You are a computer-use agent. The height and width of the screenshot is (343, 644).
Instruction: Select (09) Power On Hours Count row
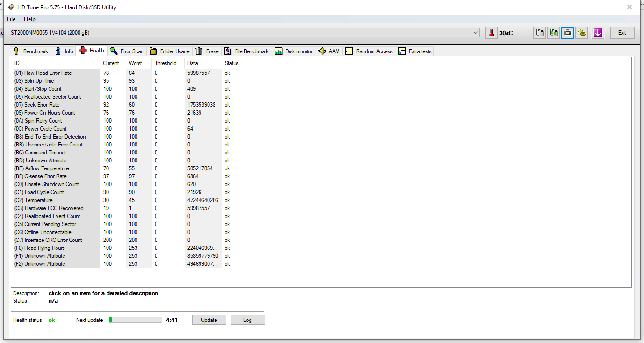point(132,113)
